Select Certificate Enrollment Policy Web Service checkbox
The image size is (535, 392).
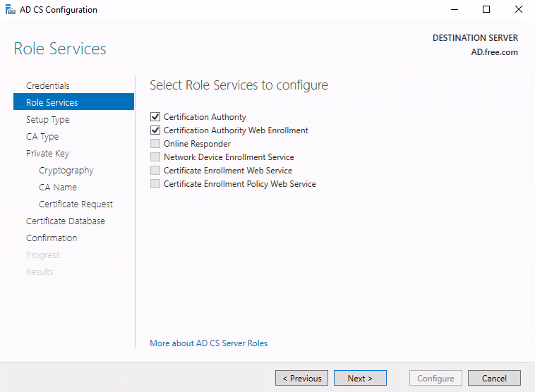click(155, 184)
